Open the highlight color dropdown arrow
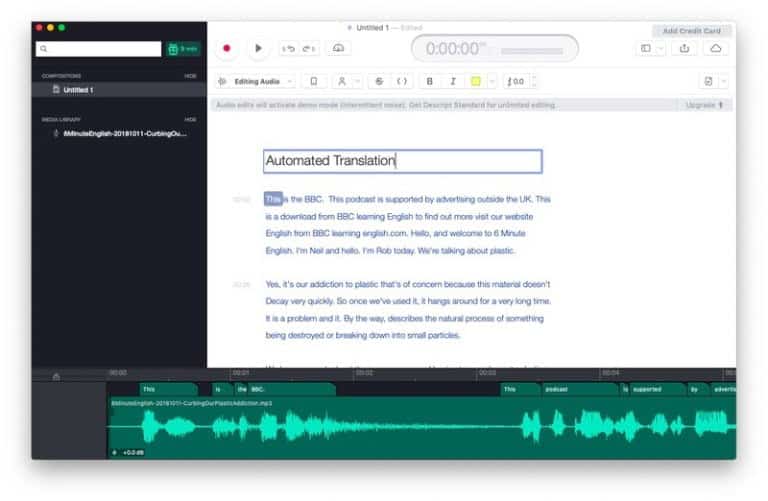This screenshot has height=501, width=768. click(492, 81)
